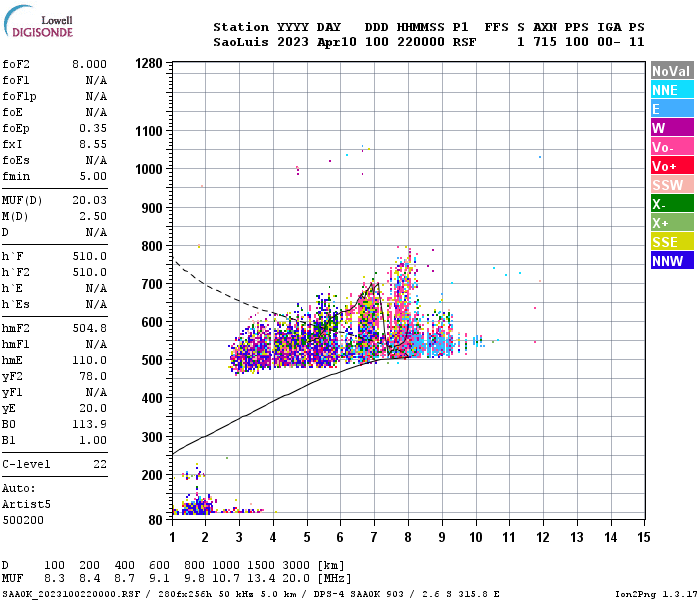Click the foF1p parameter label
700x600 pixels.
tap(19, 96)
